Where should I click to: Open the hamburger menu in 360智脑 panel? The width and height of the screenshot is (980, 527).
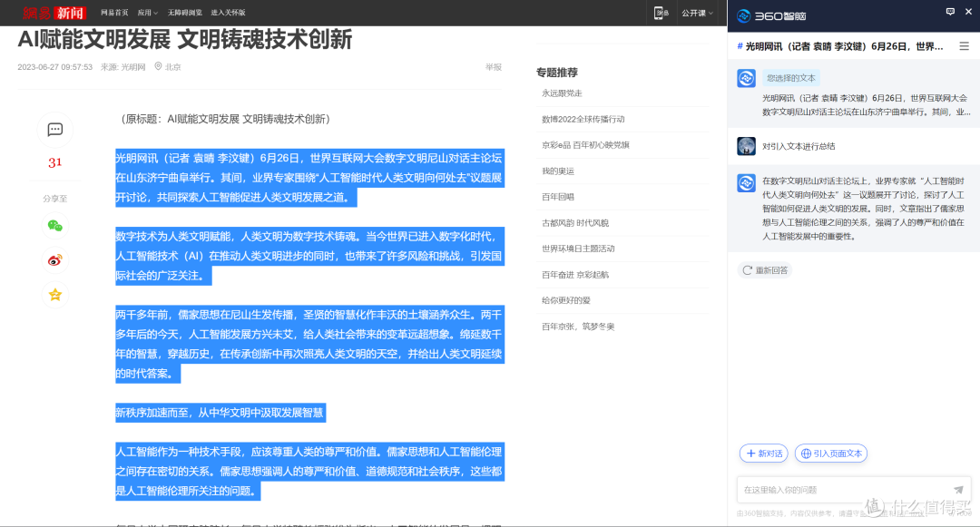pyautogui.click(x=965, y=46)
